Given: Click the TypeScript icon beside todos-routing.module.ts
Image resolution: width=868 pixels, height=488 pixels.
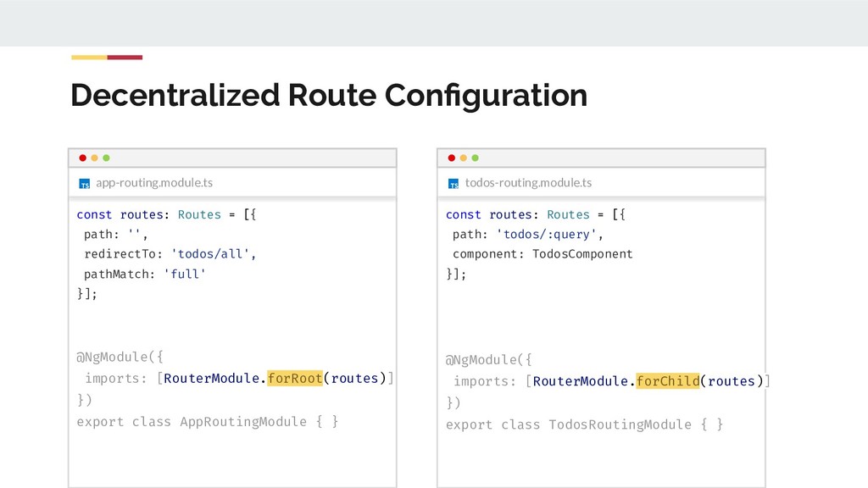Looking at the screenshot, I should click(x=453, y=183).
